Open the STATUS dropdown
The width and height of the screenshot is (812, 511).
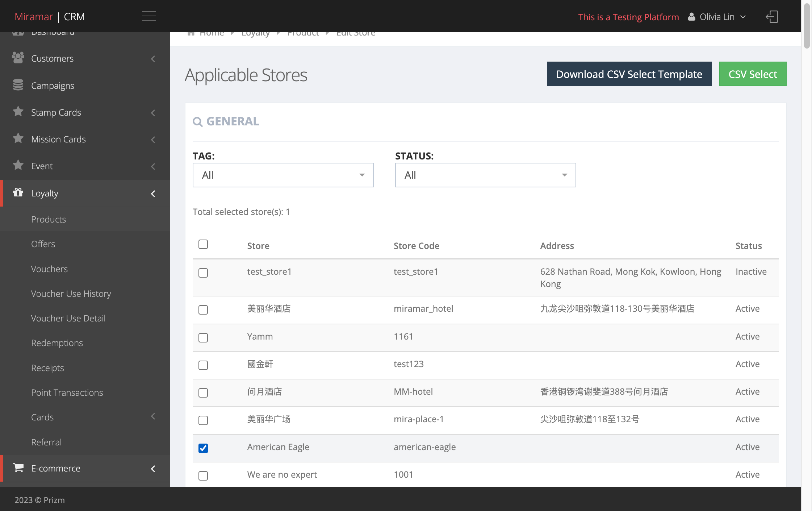(485, 175)
